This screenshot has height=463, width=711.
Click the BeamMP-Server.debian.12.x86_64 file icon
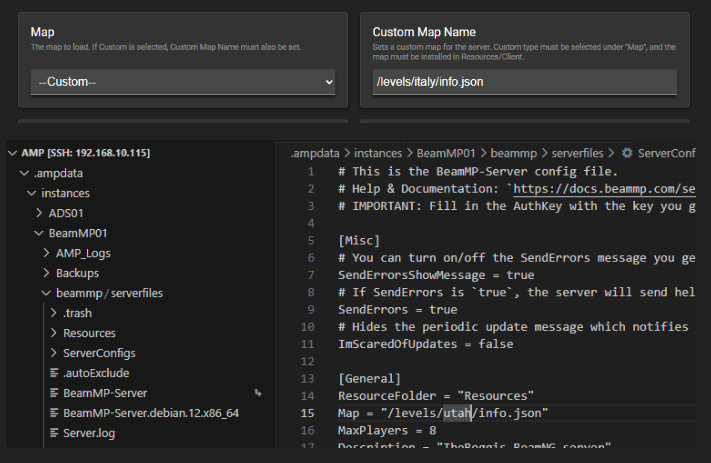[x=54, y=413]
